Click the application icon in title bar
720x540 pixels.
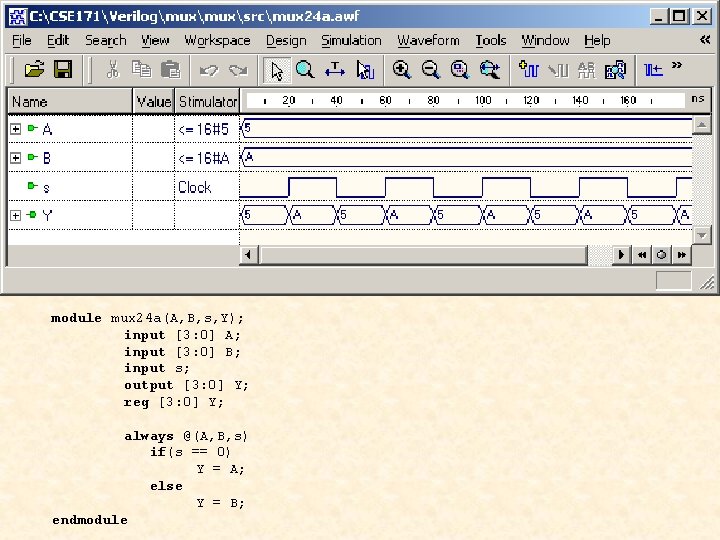pyautogui.click(x=18, y=17)
